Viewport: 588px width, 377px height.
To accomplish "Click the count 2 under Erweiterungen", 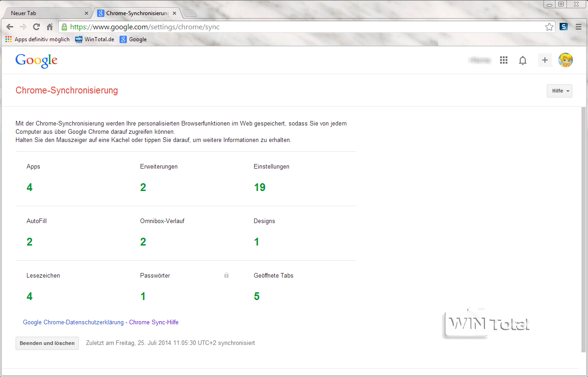I will point(143,187).
